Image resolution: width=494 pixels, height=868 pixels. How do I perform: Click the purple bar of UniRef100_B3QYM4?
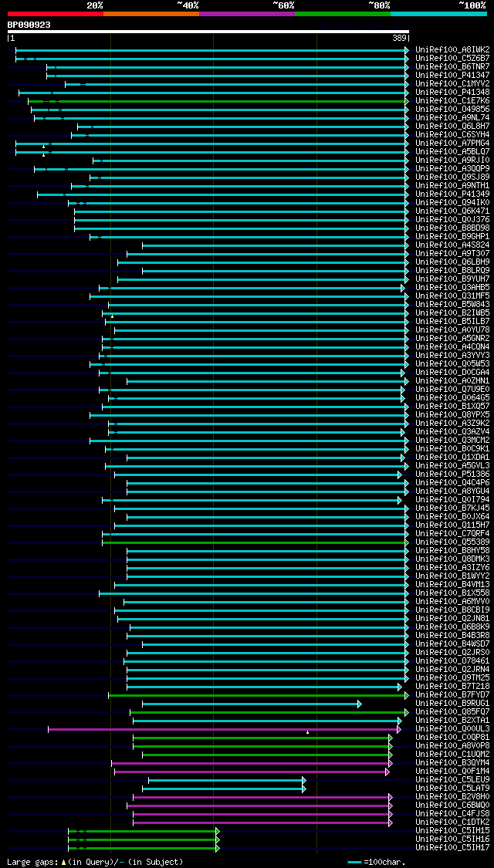click(x=252, y=765)
